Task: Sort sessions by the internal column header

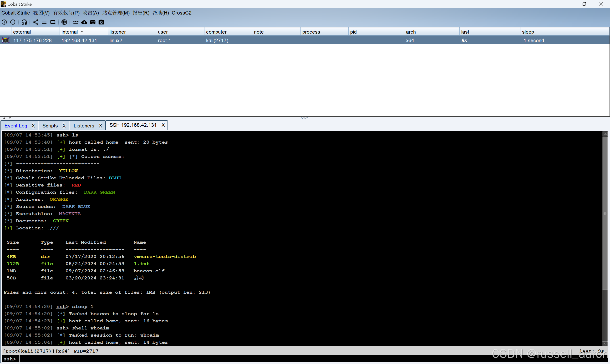Action: point(70,32)
